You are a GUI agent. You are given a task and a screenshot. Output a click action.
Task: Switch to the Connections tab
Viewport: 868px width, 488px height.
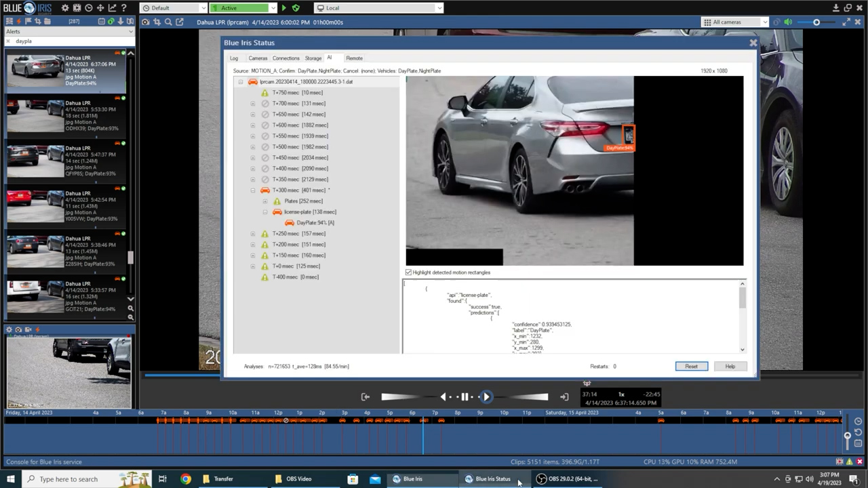[x=286, y=58]
